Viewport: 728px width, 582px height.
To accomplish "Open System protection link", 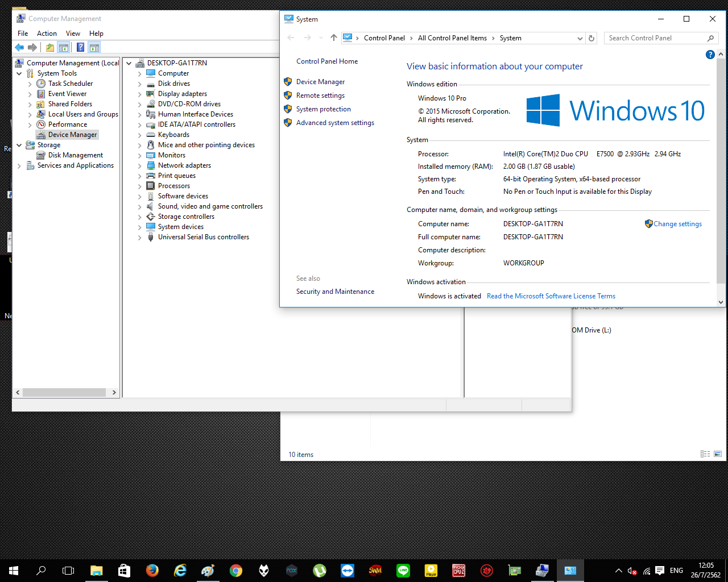I will 324,109.
